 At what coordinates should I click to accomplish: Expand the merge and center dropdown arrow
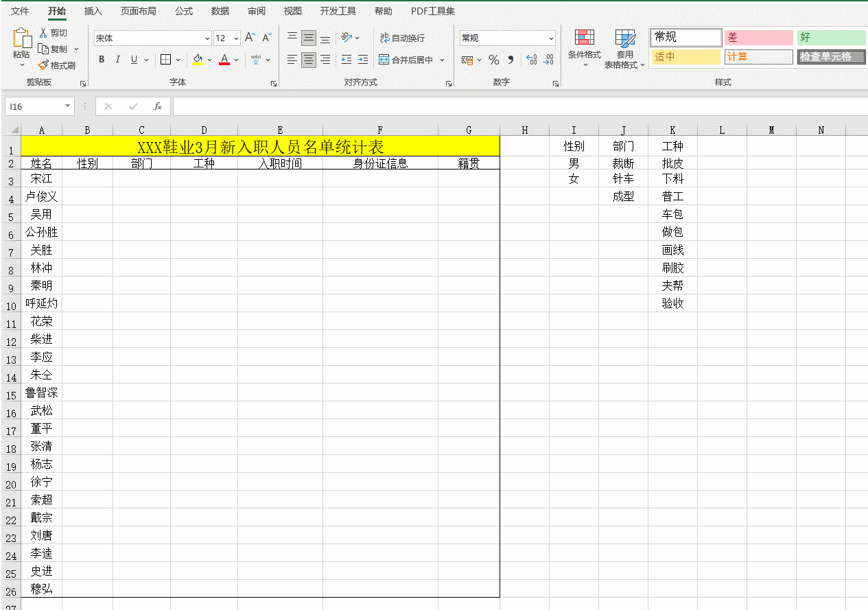(x=442, y=60)
